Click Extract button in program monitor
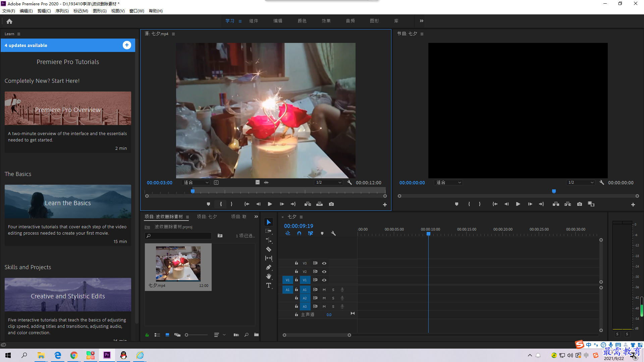 click(568, 204)
